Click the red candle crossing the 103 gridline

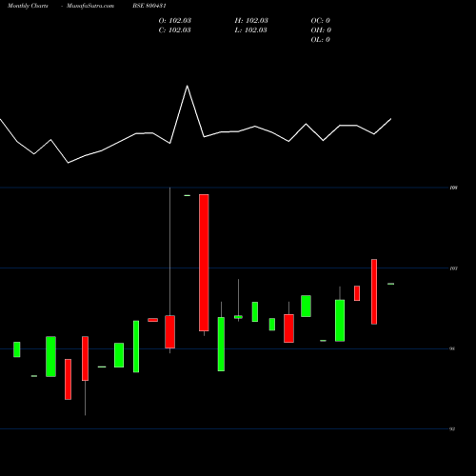click(x=374, y=291)
